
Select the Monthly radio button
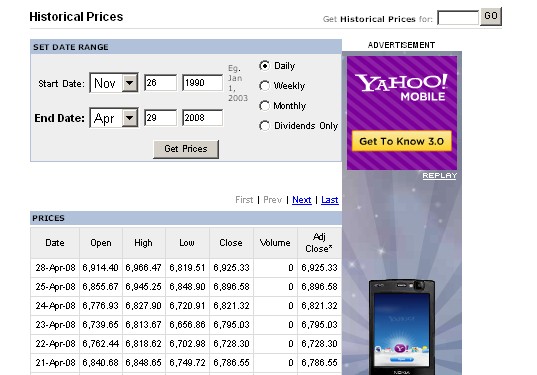pyautogui.click(x=264, y=106)
